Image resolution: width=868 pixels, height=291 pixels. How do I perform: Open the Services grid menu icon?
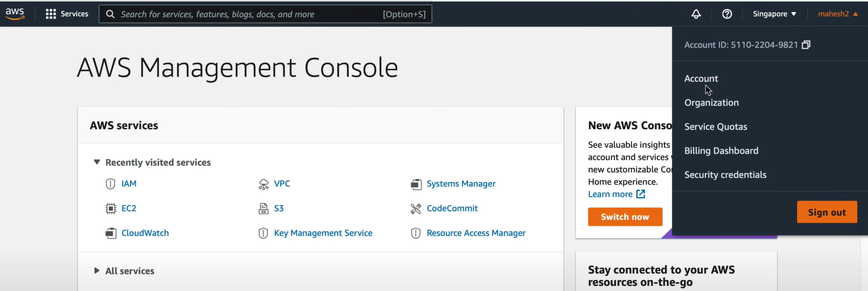51,14
